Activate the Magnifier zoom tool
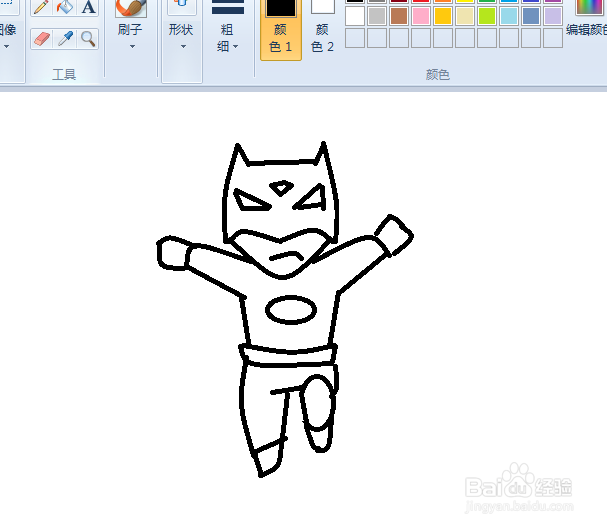The height and width of the screenshot is (528, 607). [x=88, y=39]
